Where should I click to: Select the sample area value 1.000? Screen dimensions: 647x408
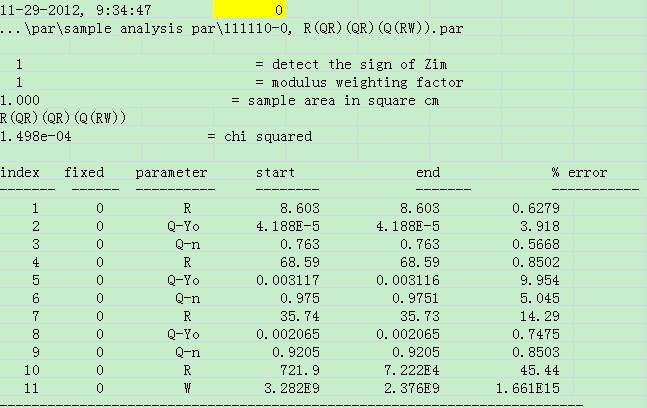21,100
